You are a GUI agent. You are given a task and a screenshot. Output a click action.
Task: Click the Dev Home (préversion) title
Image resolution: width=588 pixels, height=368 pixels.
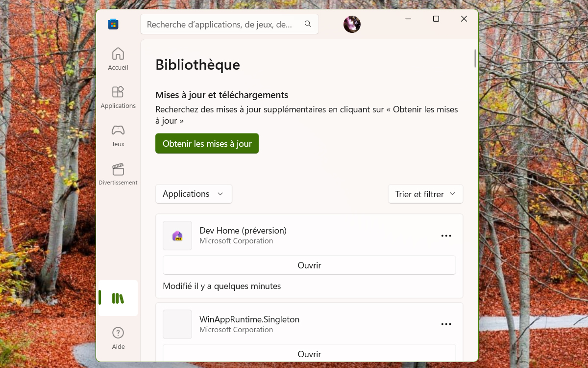[x=243, y=231]
